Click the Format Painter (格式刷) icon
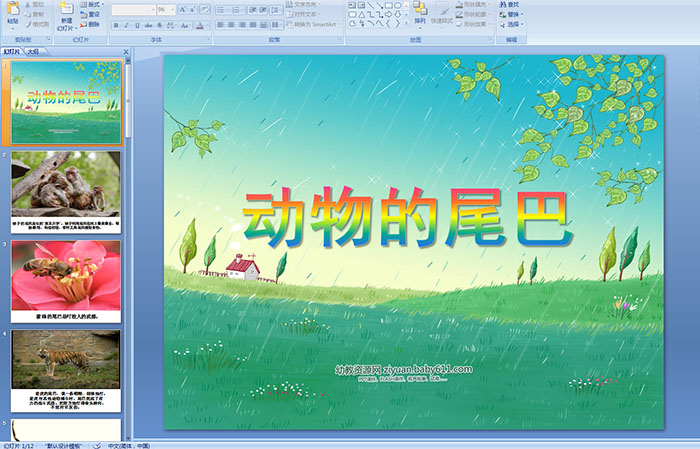Image resolution: width=700 pixels, height=449 pixels. click(34, 23)
